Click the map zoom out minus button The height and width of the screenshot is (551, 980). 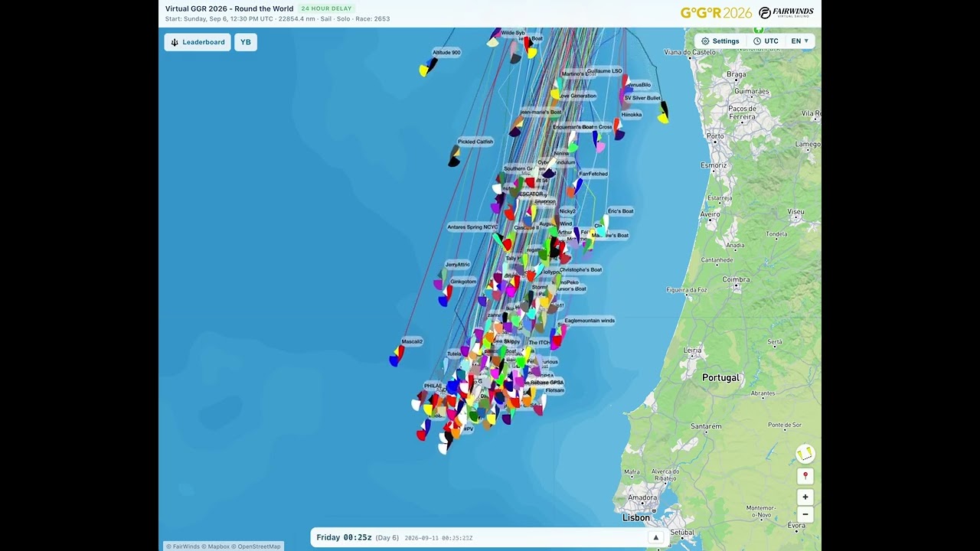(x=805, y=514)
